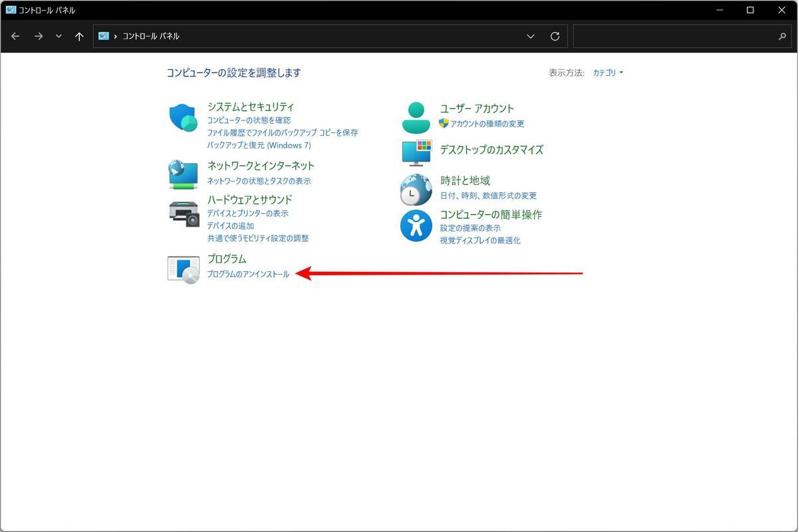This screenshot has height=532, width=798.
Task: Click inside the Control Panel search box
Action: 675,37
